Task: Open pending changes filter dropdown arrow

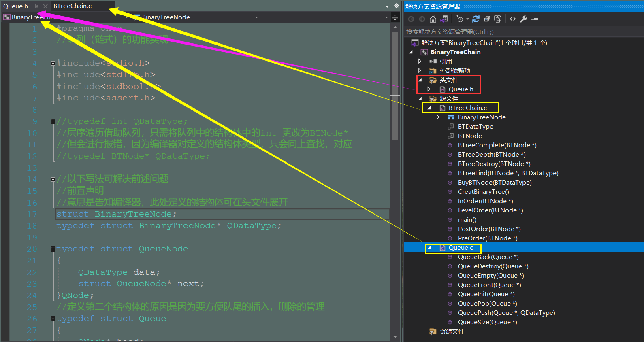Action: pyautogui.click(x=467, y=19)
